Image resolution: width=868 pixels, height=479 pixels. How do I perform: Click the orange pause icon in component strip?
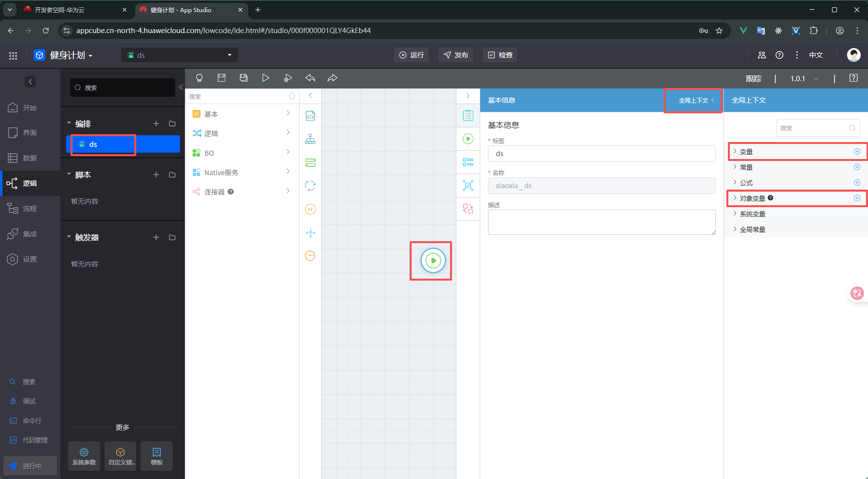[310, 209]
